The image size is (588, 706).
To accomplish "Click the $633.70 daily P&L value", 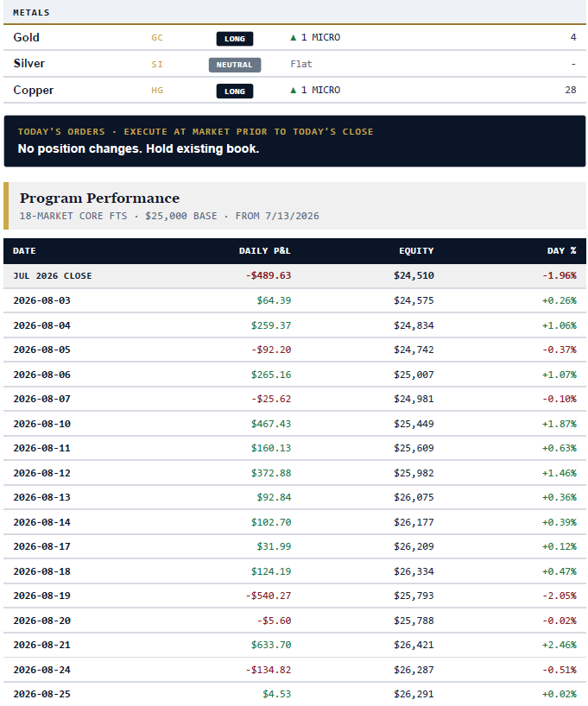I will point(271,646).
